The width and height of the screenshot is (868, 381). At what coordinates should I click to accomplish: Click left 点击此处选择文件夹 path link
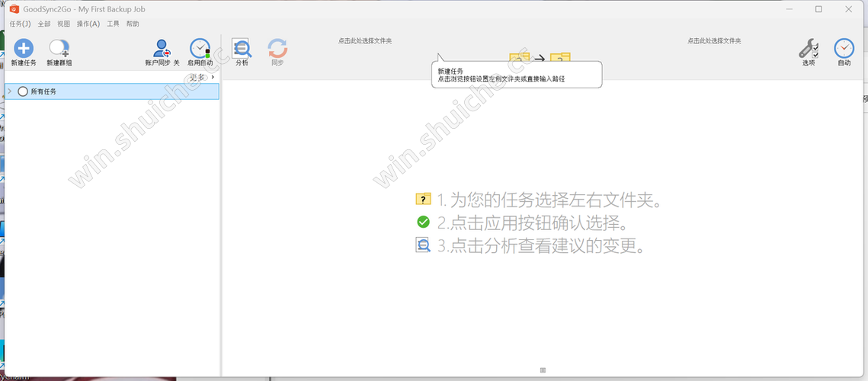click(365, 41)
